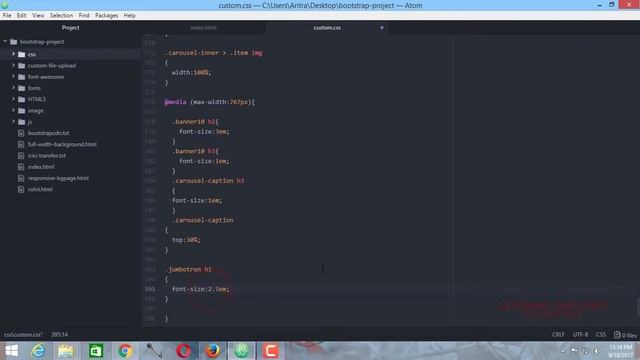Screen dimensions: 640x360
Task: Select the css folder icon
Action: pyautogui.click(x=22, y=54)
